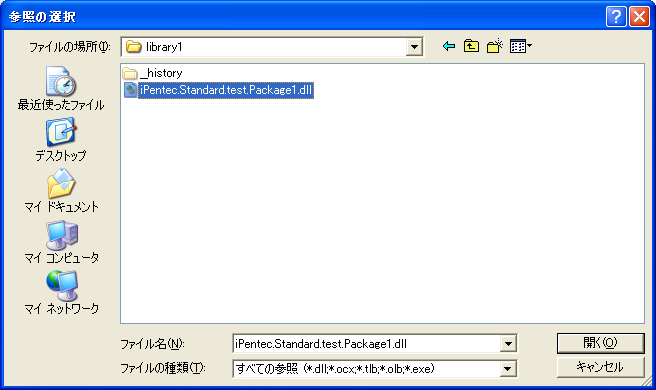Open the view menu icon
The image size is (656, 390).
click(x=520, y=46)
